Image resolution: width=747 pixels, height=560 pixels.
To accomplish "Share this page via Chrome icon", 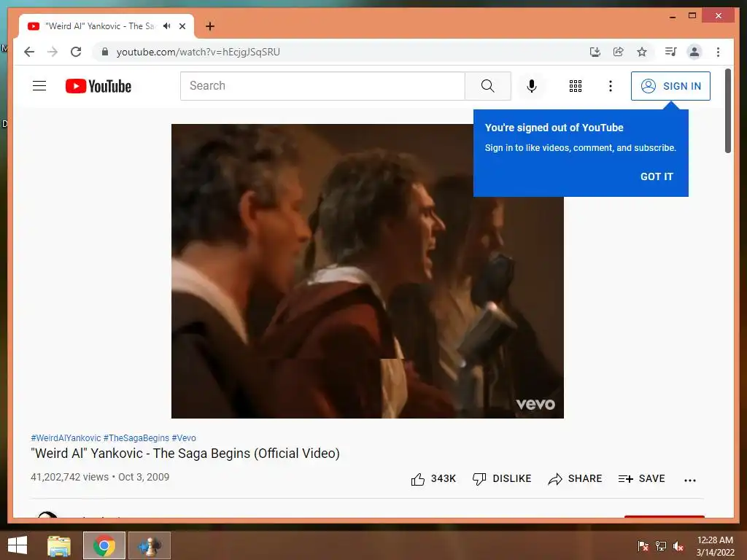I will click(x=619, y=52).
